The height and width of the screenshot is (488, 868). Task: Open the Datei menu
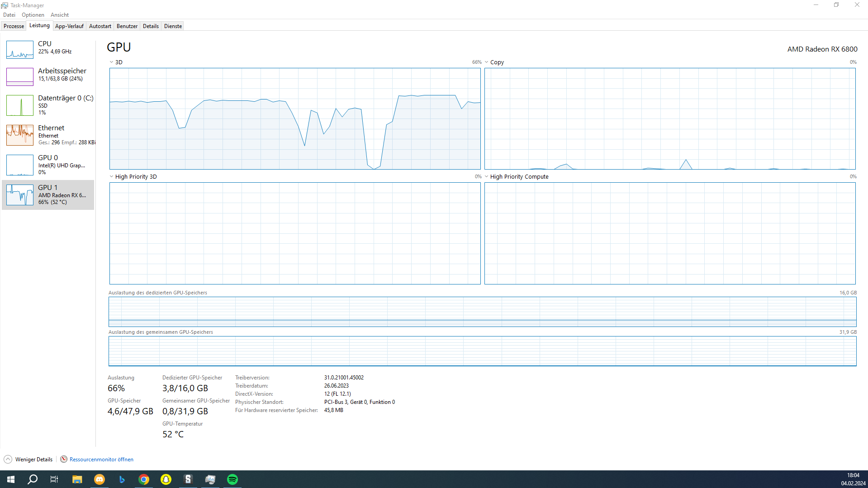9,15
